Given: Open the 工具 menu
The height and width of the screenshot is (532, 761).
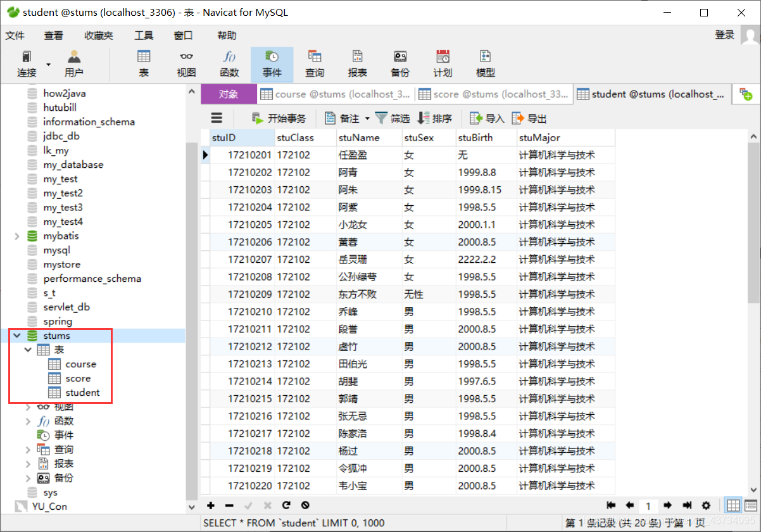Looking at the screenshot, I should 143,35.
